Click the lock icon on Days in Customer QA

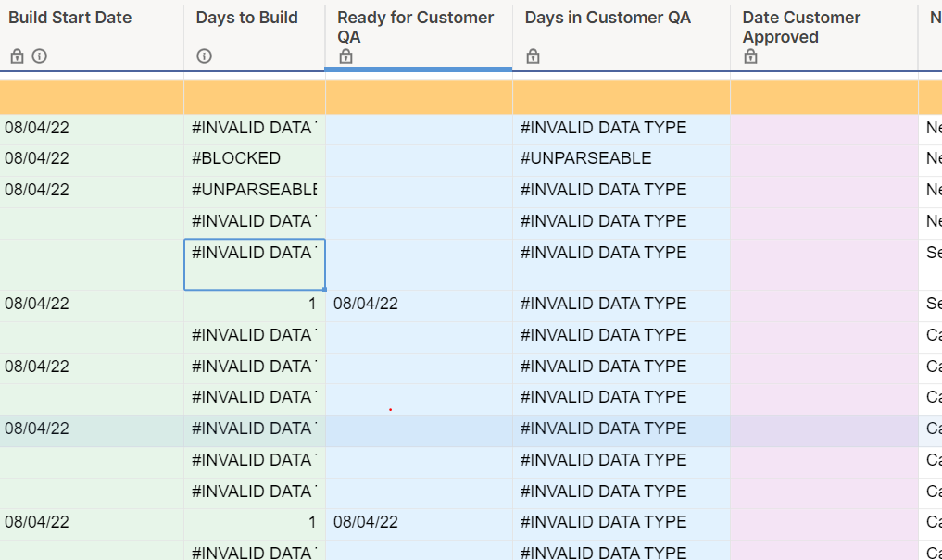pos(533,56)
